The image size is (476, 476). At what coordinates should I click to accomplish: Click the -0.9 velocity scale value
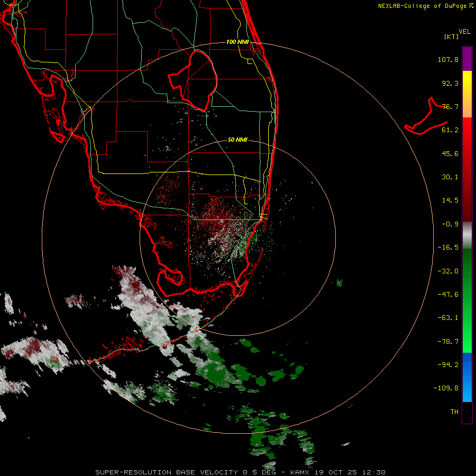tap(450, 224)
